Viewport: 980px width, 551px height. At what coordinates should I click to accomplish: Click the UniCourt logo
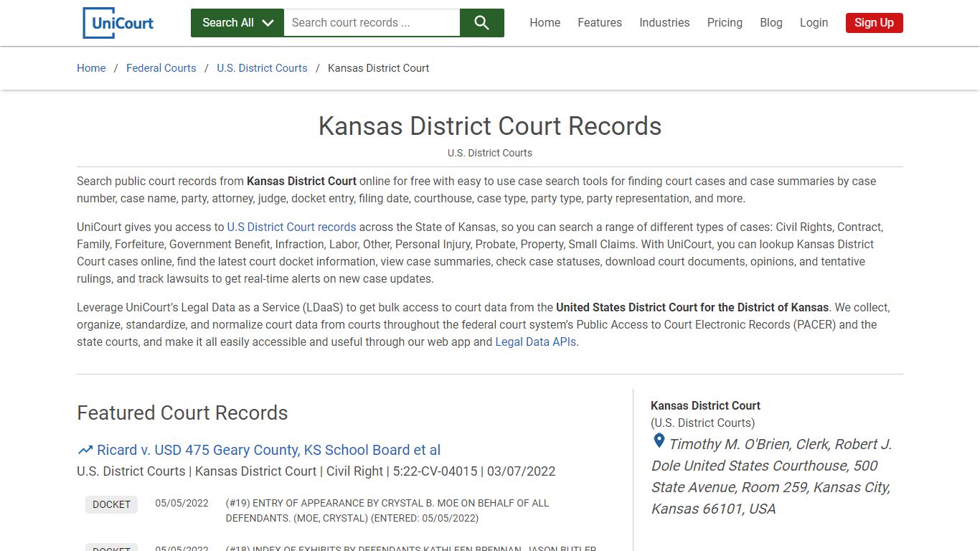(118, 23)
